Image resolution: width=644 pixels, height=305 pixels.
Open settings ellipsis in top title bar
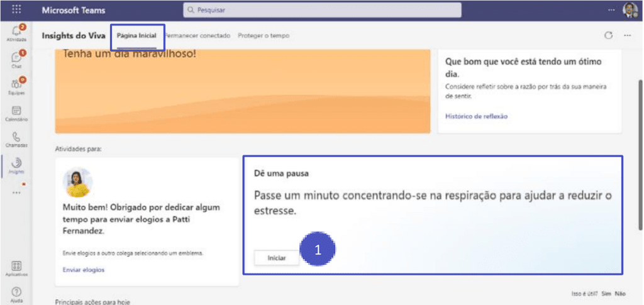[611, 10]
